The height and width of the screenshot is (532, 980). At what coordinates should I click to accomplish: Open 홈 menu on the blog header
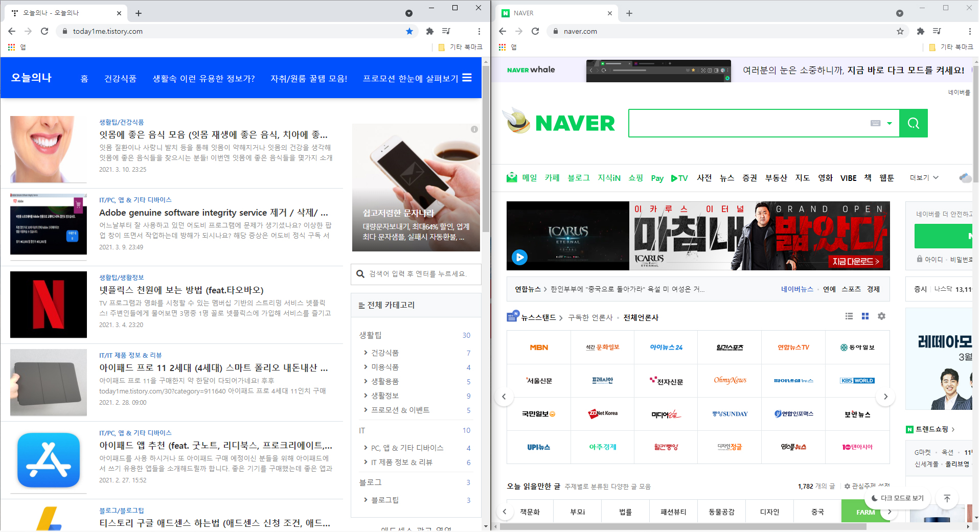click(x=84, y=78)
